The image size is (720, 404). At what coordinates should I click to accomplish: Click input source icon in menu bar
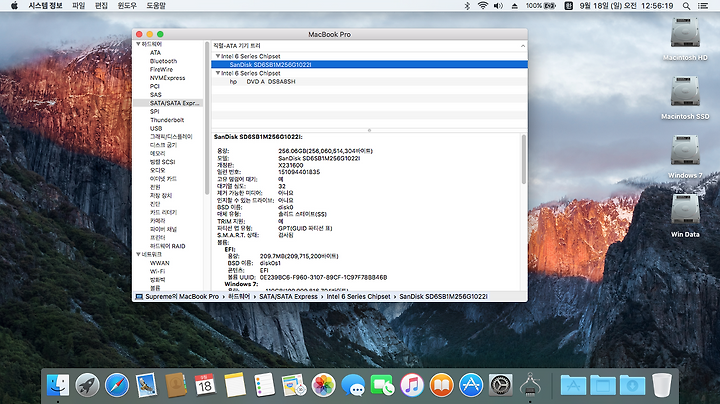[568, 6]
